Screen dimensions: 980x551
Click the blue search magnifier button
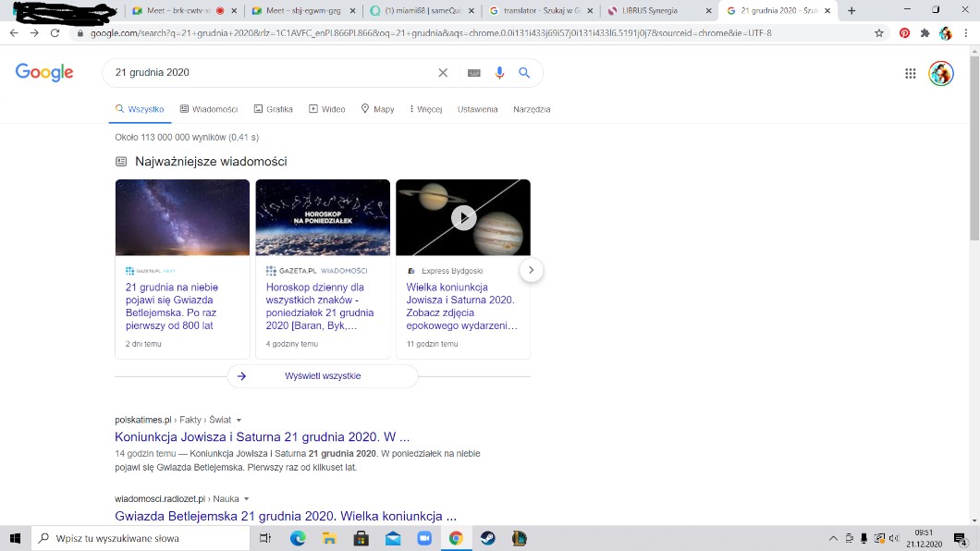(524, 73)
